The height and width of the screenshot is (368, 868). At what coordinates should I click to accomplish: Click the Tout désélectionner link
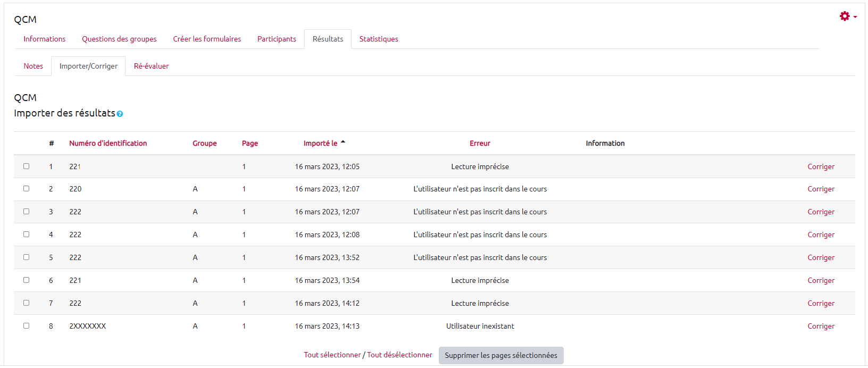coord(399,355)
